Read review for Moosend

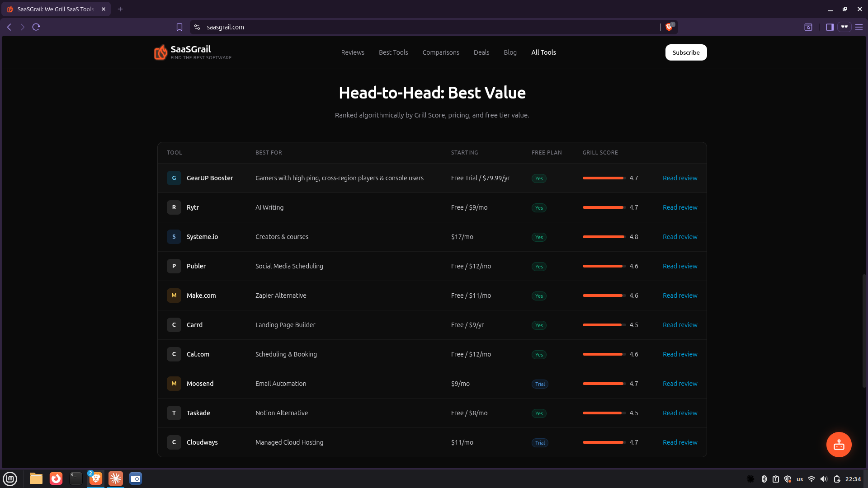point(680,384)
